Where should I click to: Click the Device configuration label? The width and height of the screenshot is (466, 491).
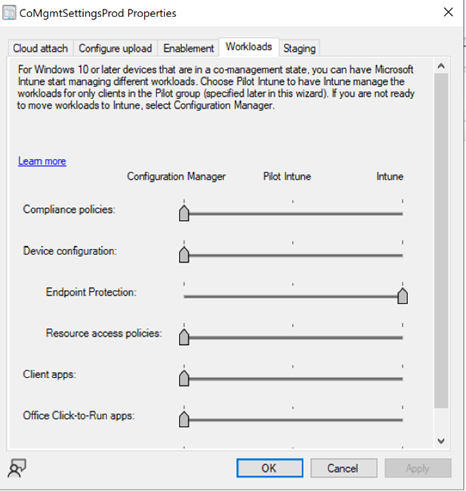tap(70, 251)
